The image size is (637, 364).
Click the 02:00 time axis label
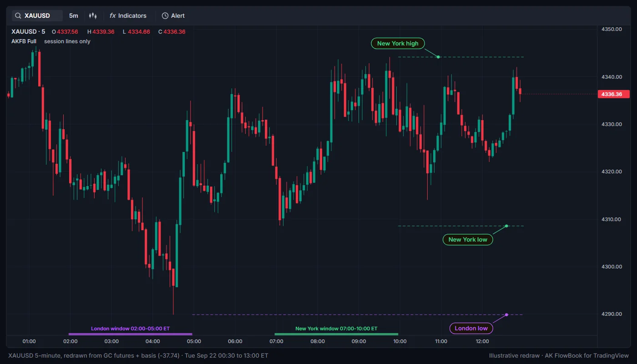tap(70, 341)
